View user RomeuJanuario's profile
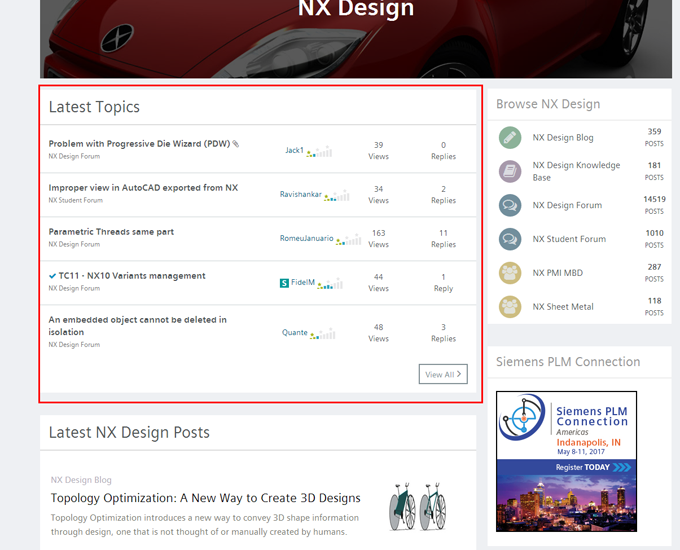 [306, 238]
